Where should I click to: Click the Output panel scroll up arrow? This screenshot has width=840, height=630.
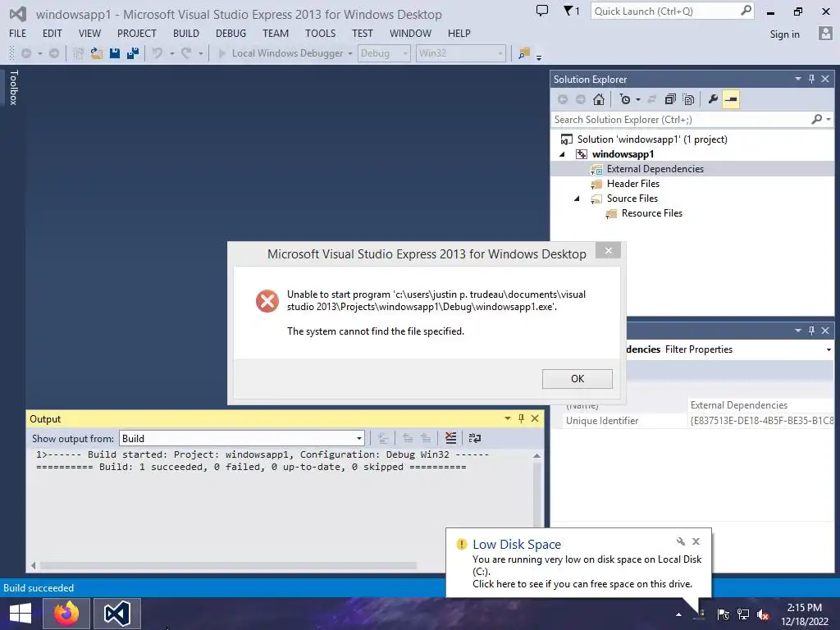(536, 455)
